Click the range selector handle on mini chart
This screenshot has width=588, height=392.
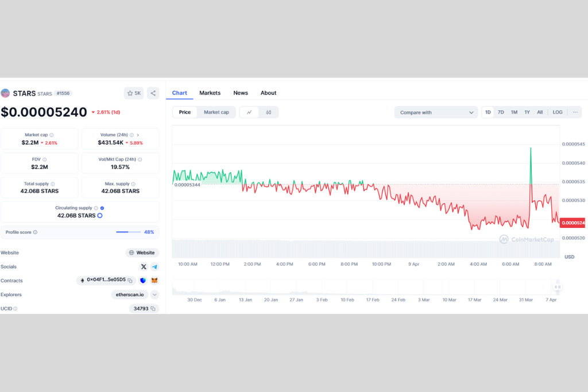(x=558, y=287)
